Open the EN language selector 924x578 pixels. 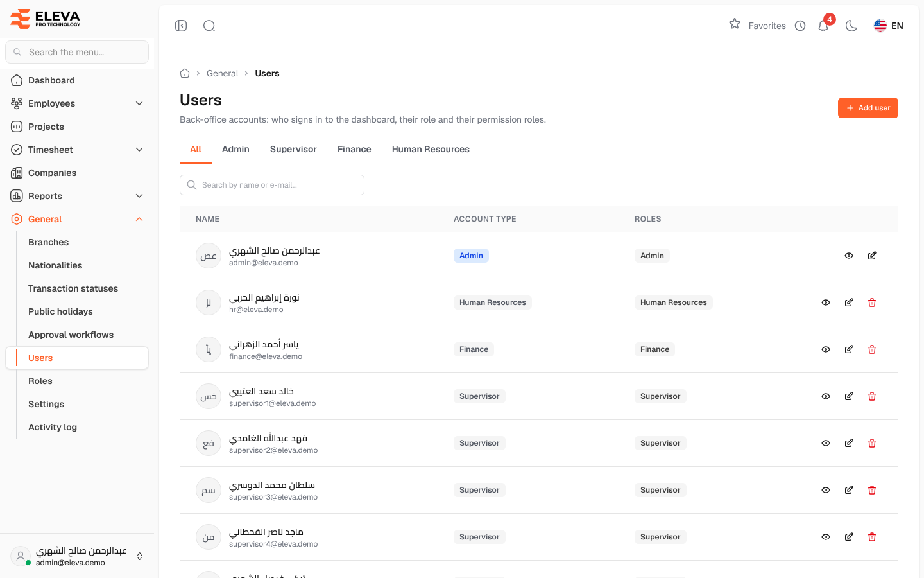tap(889, 26)
